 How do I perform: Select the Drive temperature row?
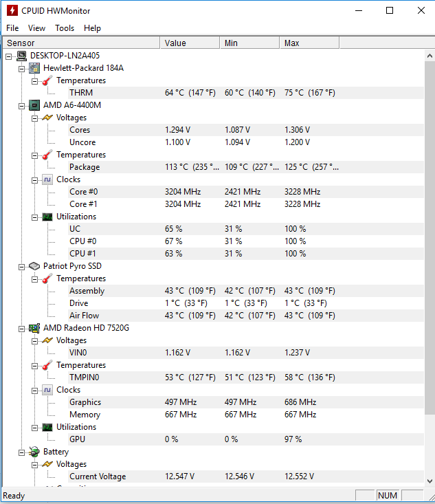pyautogui.click(x=246, y=303)
